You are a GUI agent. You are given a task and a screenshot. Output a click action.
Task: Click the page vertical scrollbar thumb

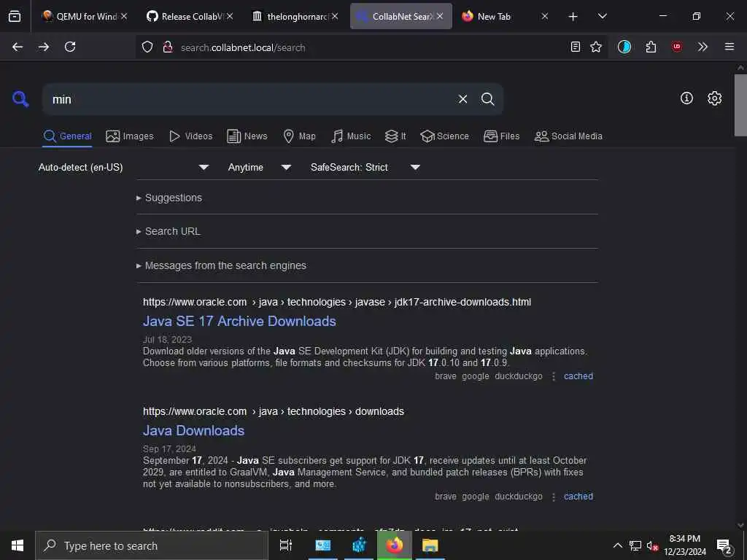(x=740, y=105)
